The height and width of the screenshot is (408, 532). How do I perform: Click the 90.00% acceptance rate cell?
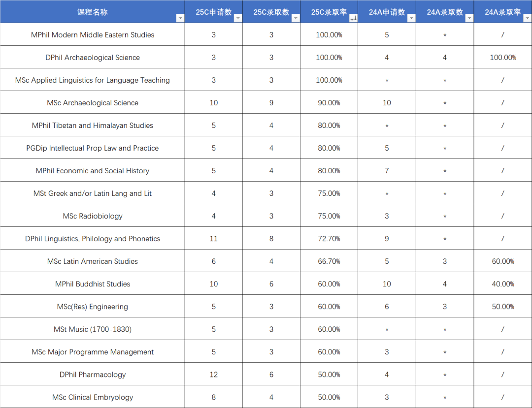click(329, 103)
